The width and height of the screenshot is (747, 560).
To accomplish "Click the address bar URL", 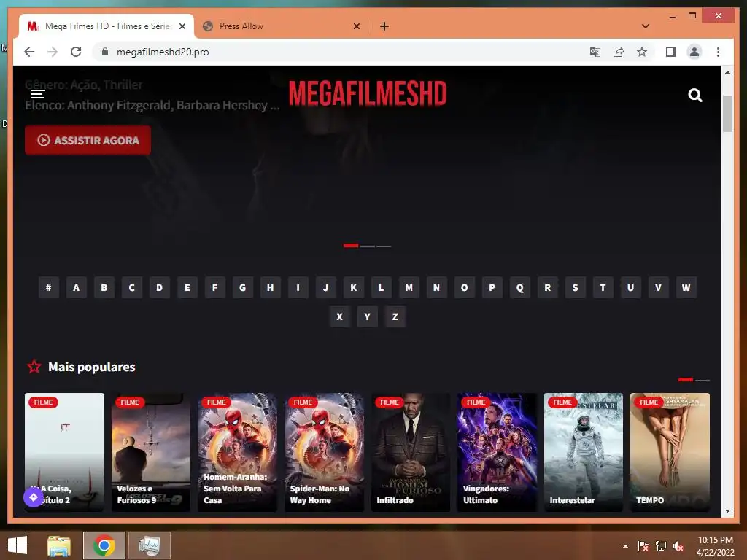I will click(x=163, y=52).
